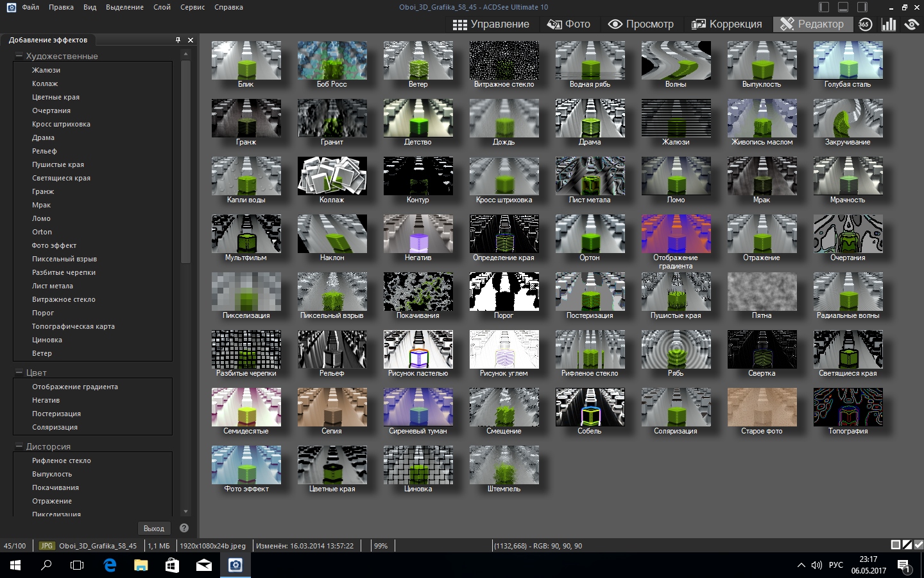This screenshot has height=578, width=924.
Task: Open the Слой menu
Action: 162,7
